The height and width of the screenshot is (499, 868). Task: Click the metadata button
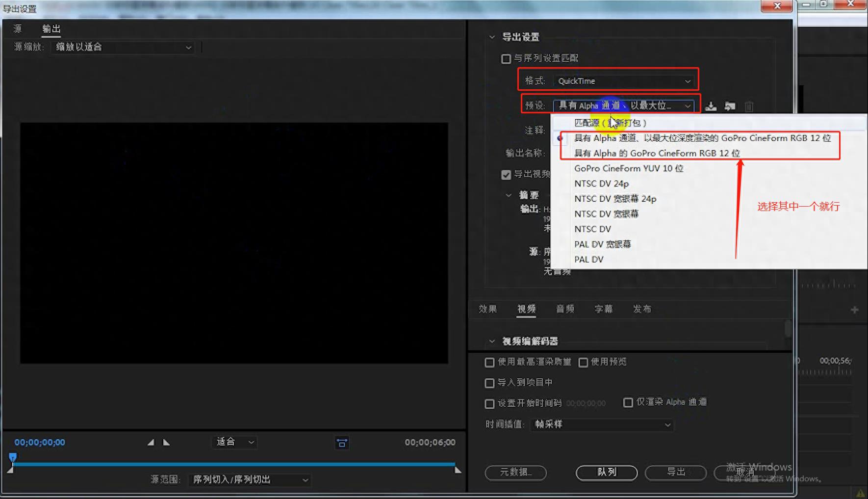tap(515, 473)
